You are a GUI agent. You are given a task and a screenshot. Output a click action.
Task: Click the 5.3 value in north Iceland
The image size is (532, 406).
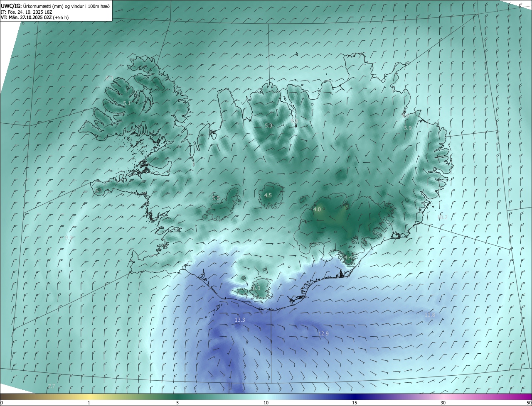pyautogui.click(x=268, y=125)
